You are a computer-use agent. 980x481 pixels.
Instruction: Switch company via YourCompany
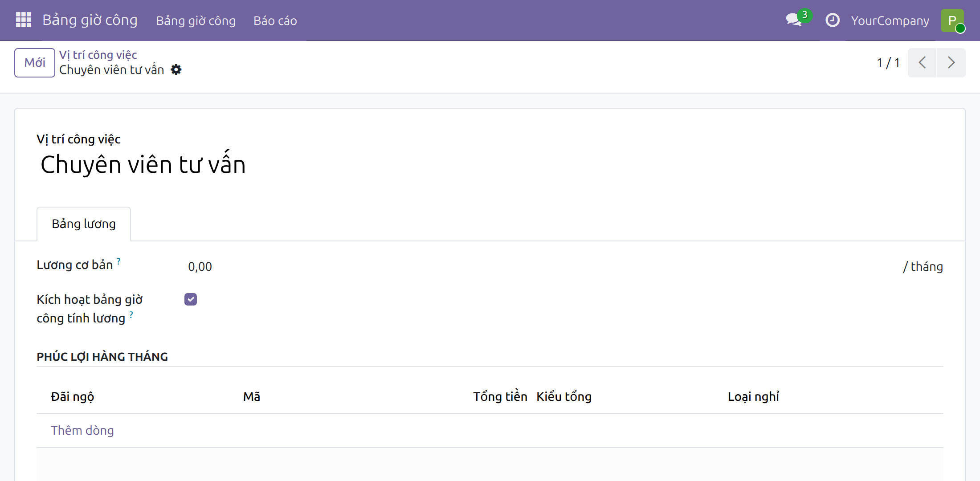click(890, 20)
